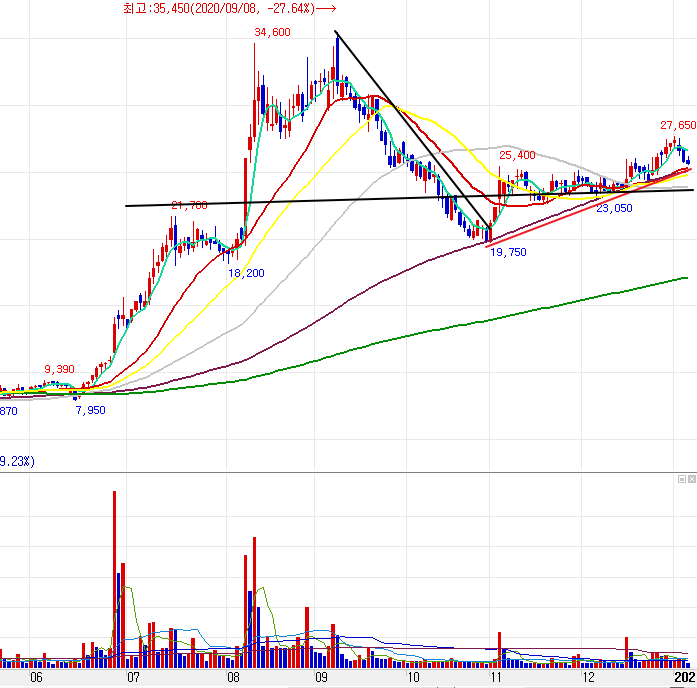Click the 18,200 low price label
The image size is (697, 688).
246,273
